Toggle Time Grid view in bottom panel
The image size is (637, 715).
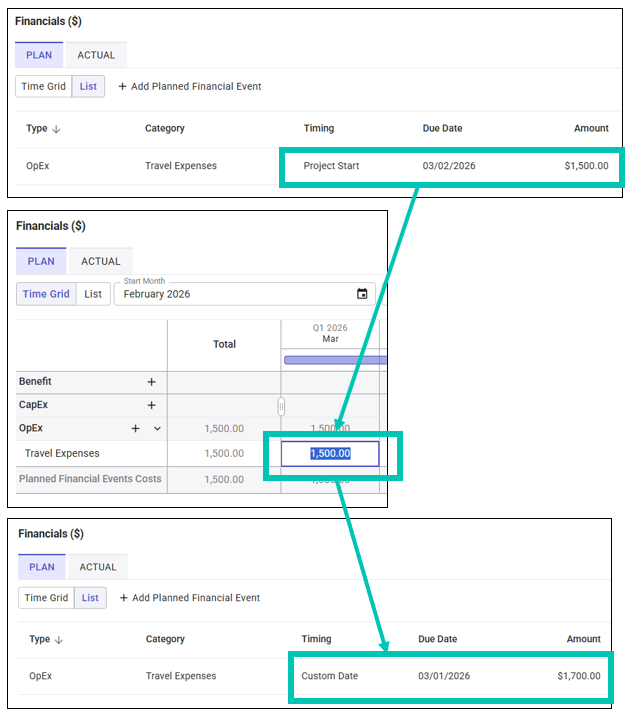(47, 598)
